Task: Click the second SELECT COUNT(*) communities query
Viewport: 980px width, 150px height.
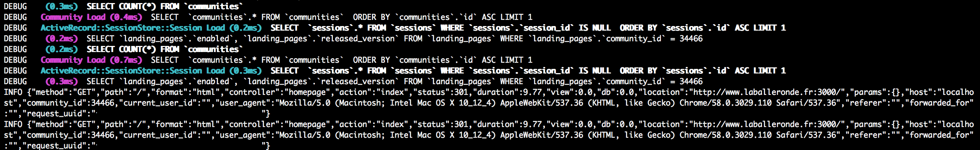Action: tap(165, 49)
